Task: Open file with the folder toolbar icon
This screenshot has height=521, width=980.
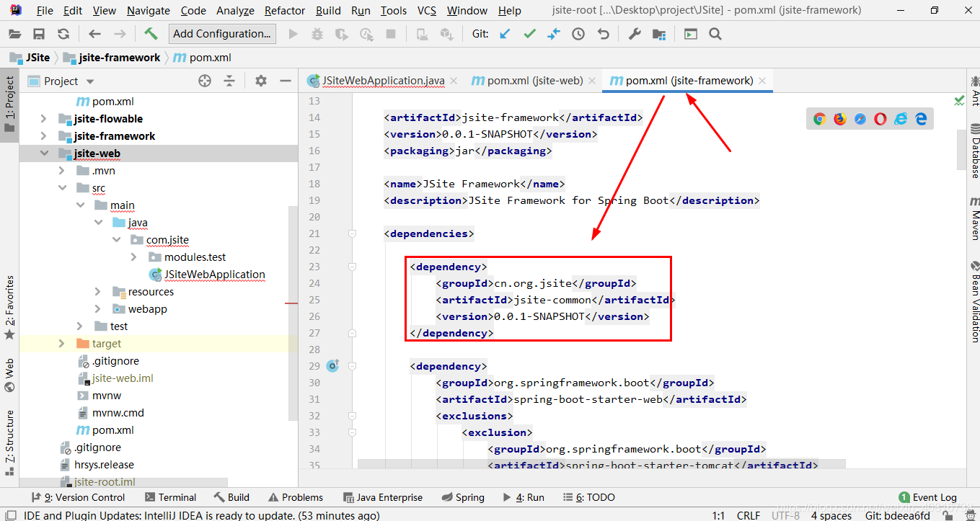Action: click(15, 34)
